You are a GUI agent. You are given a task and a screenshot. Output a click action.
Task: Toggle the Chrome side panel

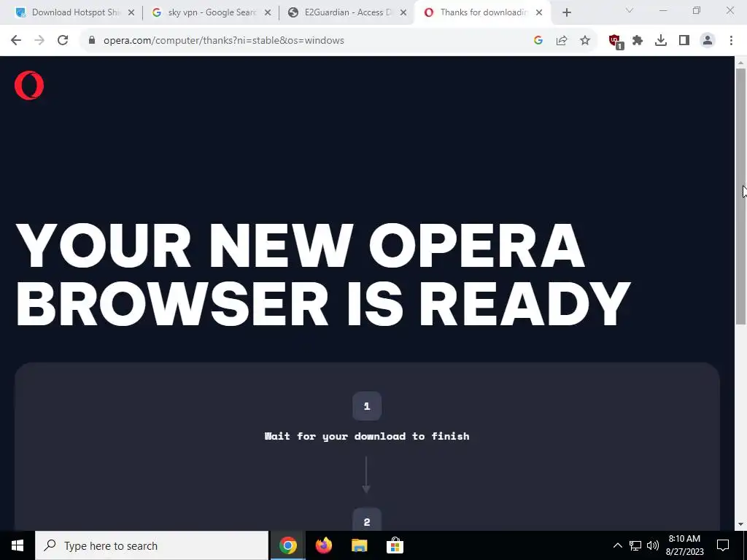pyautogui.click(x=684, y=41)
